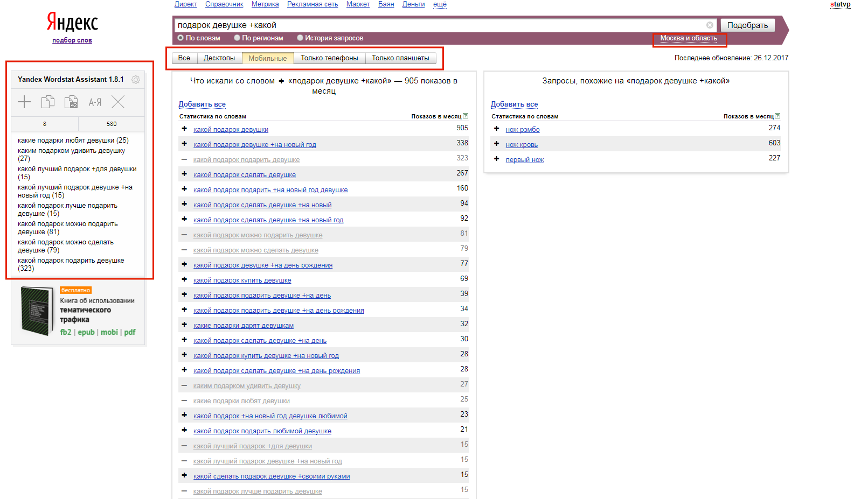Switch to 'Десктопы' tab
Image resolution: width=868 pixels, height=499 pixels.
click(x=219, y=58)
